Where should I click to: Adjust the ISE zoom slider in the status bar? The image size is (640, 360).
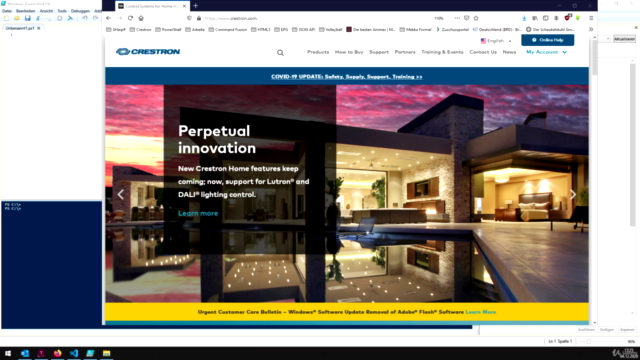click(x=589, y=341)
